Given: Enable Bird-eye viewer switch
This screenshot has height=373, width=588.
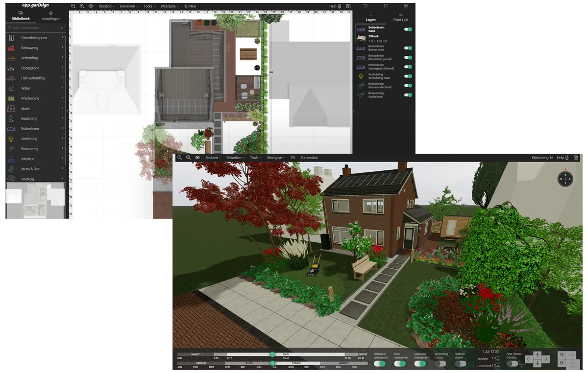Looking at the screenshot, I should [x=461, y=364].
